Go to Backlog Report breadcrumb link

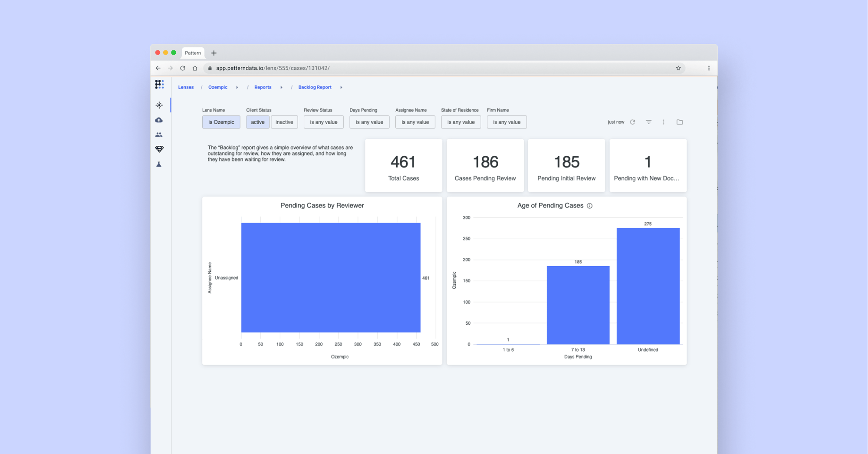(x=315, y=87)
